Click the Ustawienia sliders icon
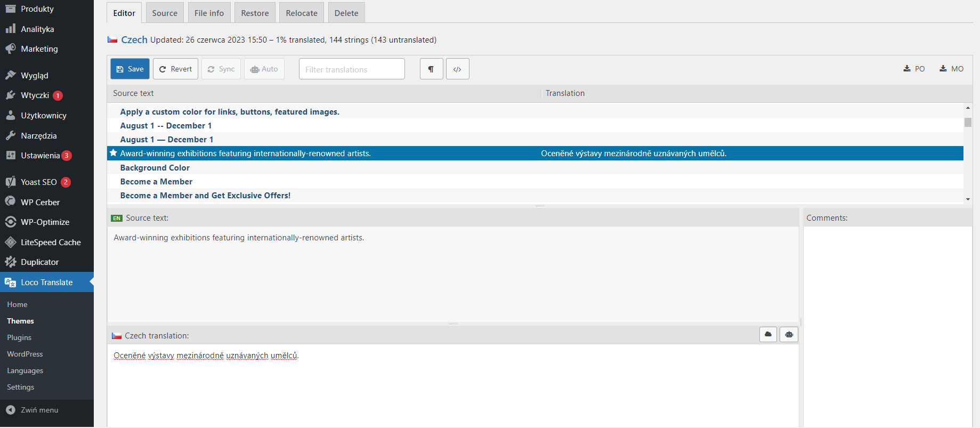Screen dimensions: 980x428 (x=11, y=155)
